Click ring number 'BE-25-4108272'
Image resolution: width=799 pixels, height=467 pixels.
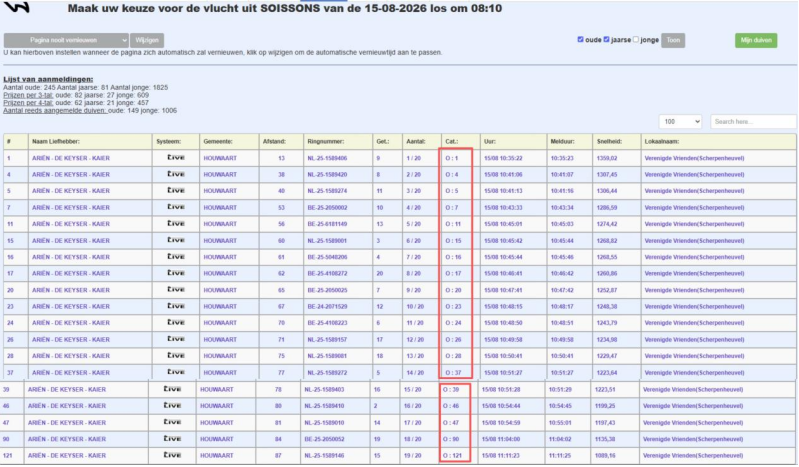tap(327, 273)
